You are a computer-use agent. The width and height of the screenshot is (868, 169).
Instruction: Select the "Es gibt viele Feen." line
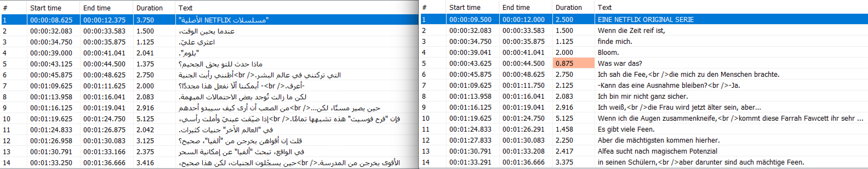click(x=626, y=129)
